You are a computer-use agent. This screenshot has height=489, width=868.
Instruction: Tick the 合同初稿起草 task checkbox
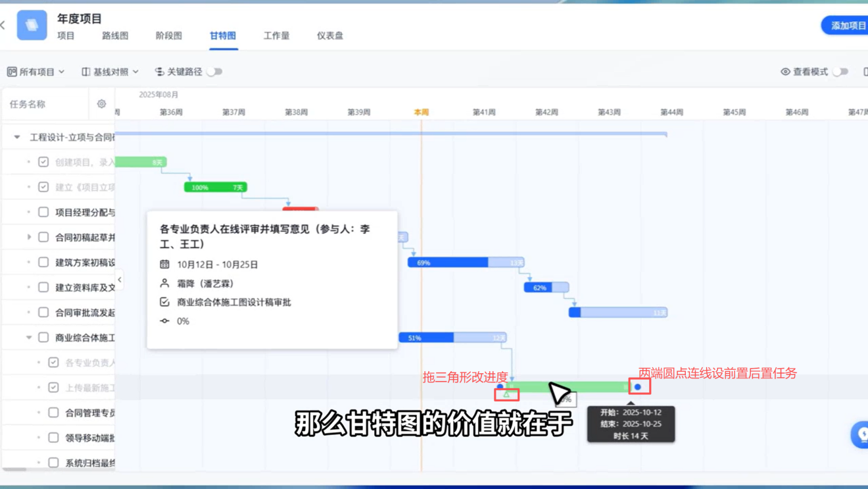click(43, 237)
